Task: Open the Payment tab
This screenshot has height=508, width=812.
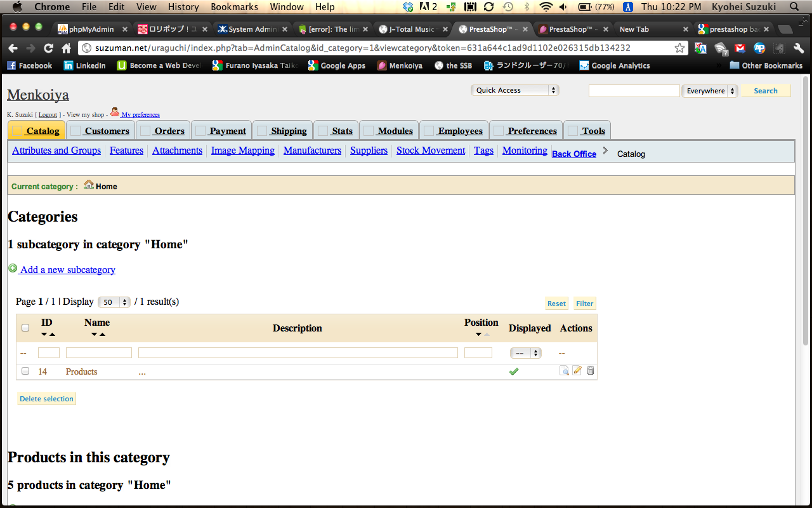Action: 221,130
